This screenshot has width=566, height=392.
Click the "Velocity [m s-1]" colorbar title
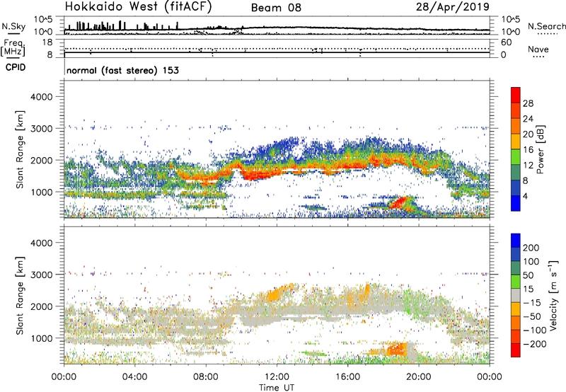pyautogui.click(x=553, y=295)
